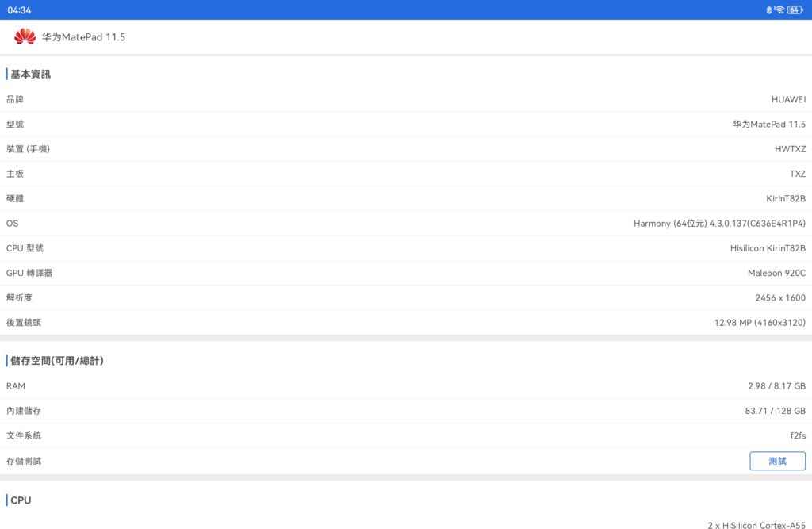
Task: Select the 內建儲存 83.71 / 128 GB row
Action: [406, 411]
